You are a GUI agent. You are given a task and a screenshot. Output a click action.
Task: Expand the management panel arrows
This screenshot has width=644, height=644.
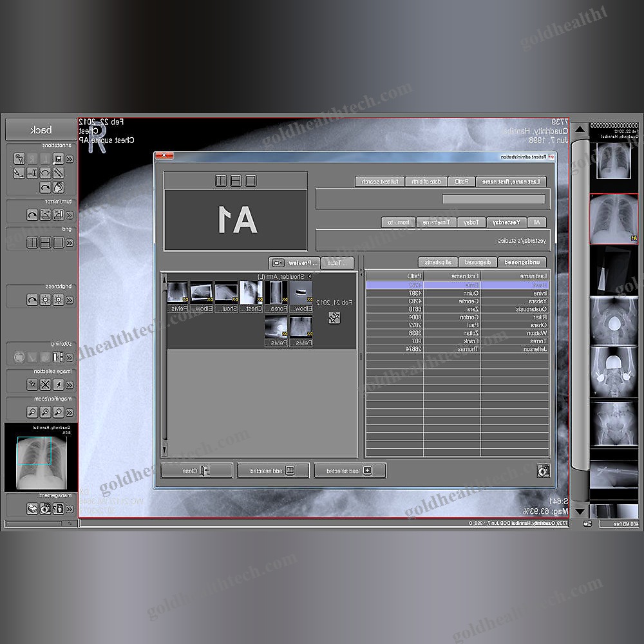tap(70, 509)
